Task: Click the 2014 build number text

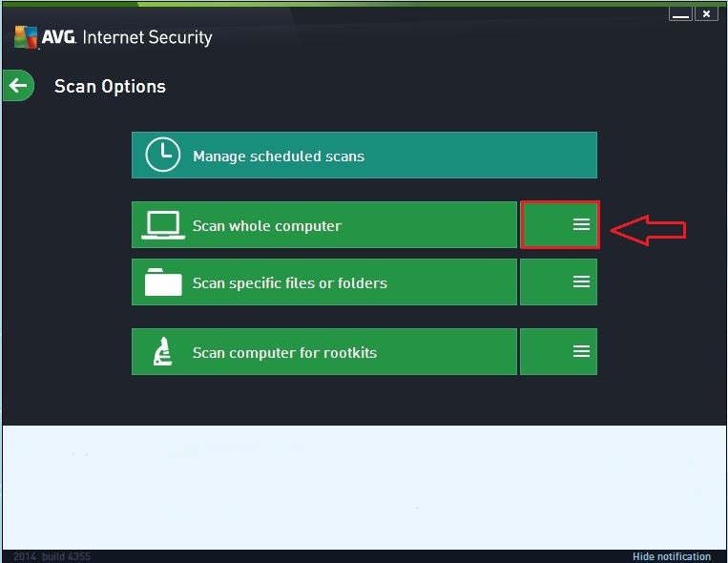Action: click(52, 556)
